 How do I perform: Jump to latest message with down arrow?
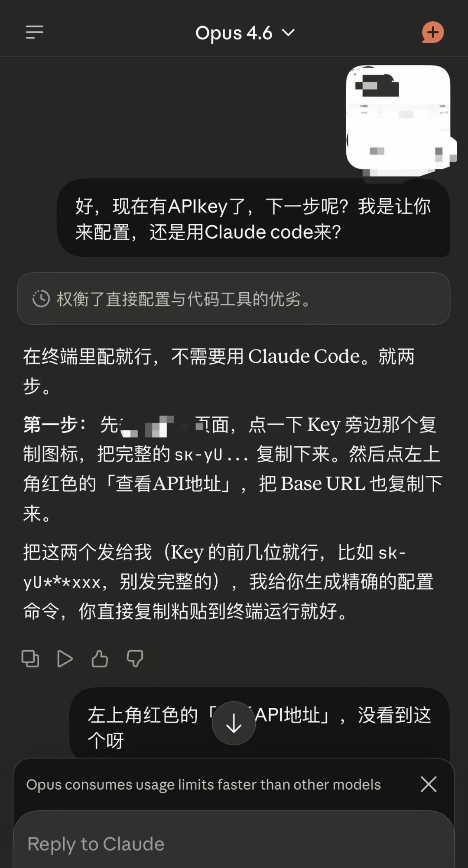pos(234,723)
